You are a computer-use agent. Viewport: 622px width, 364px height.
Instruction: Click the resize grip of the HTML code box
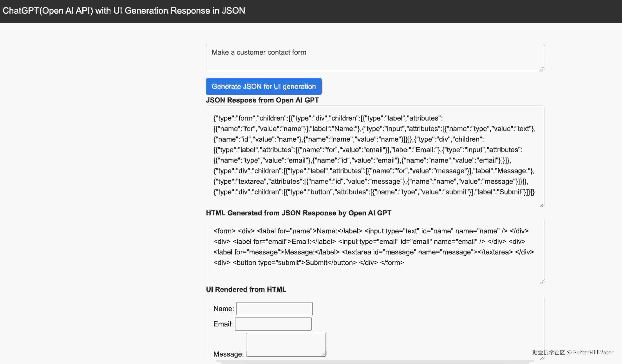pyautogui.click(x=542, y=281)
